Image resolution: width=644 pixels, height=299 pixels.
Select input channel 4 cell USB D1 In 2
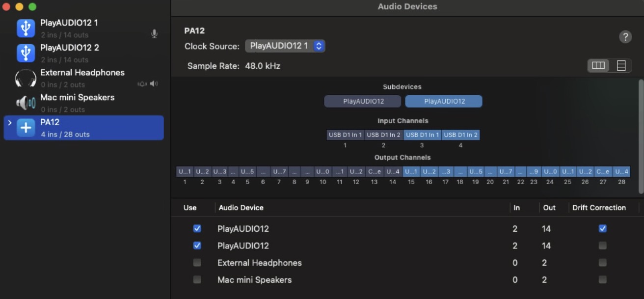pos(461,135)
